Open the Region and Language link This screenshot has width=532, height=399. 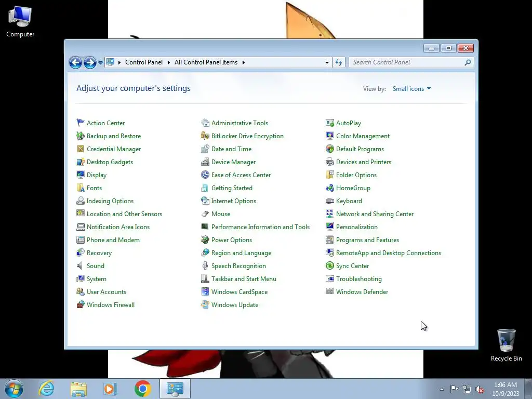[x=241, y=253]
